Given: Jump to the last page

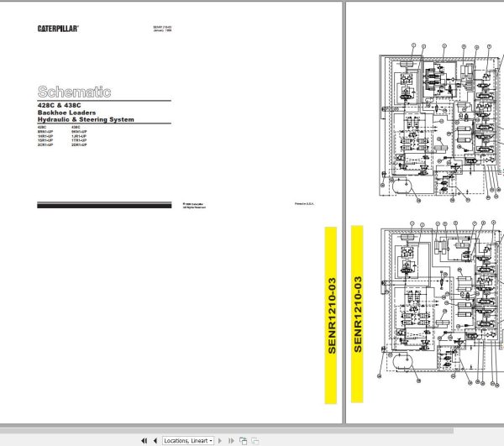Looking at the screenshot, I should coord(231,440).
